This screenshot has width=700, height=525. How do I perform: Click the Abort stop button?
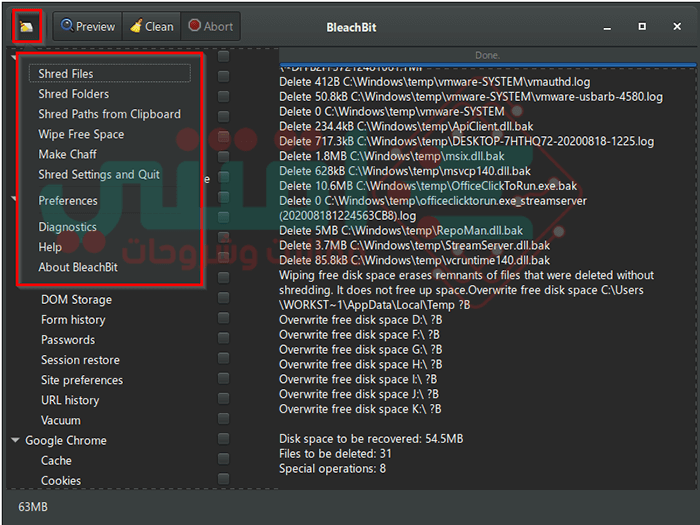pos(211,27)
